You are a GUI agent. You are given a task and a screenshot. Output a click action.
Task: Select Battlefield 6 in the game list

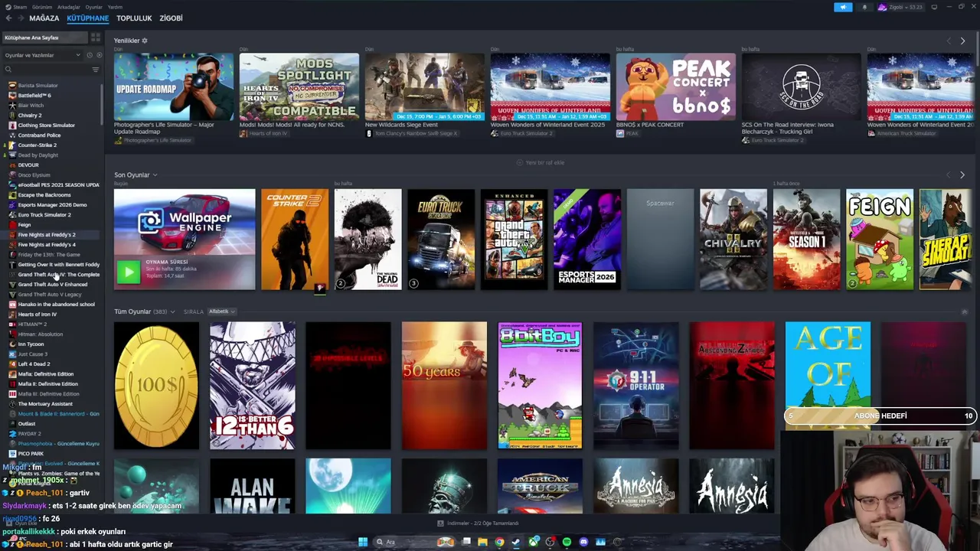click(x=34, y=96)
